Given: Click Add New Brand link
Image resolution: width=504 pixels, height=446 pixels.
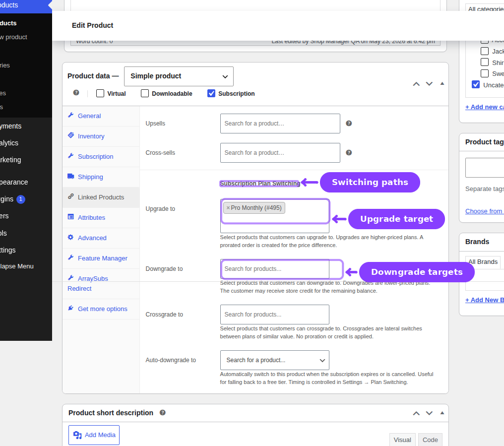Looking at the screenshot, I should point(485,300).
